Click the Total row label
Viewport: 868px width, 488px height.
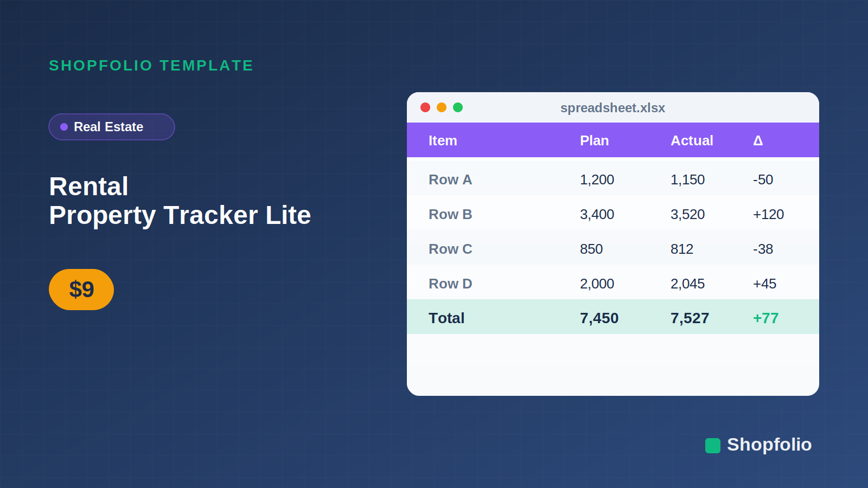coord(446,318)
